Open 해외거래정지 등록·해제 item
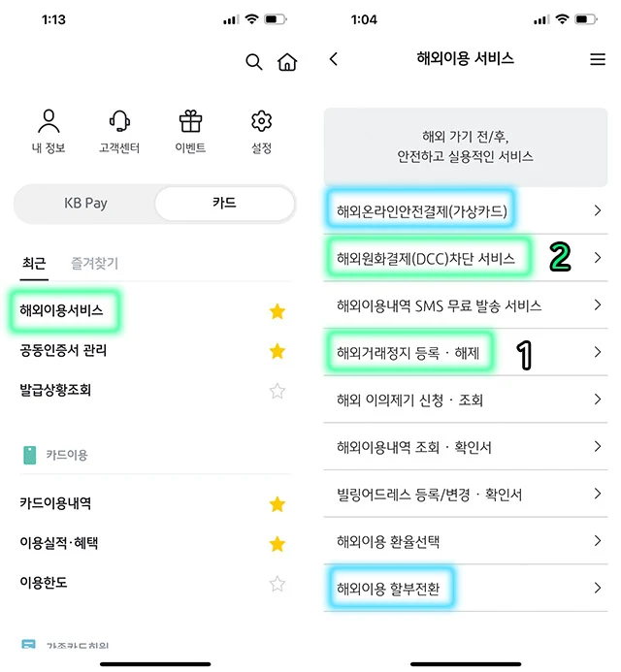Screen dimensions: 621x672 click(x=466, y=352)
